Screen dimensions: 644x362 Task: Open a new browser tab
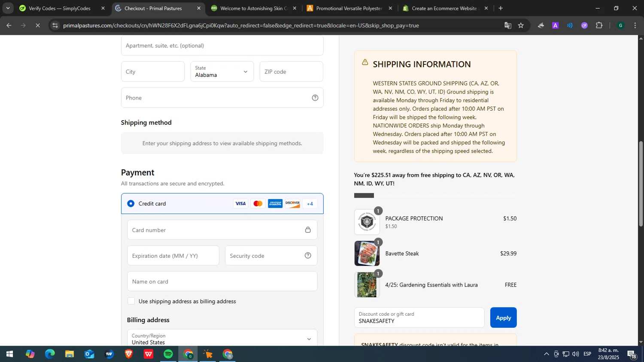(x=501, y=8)
